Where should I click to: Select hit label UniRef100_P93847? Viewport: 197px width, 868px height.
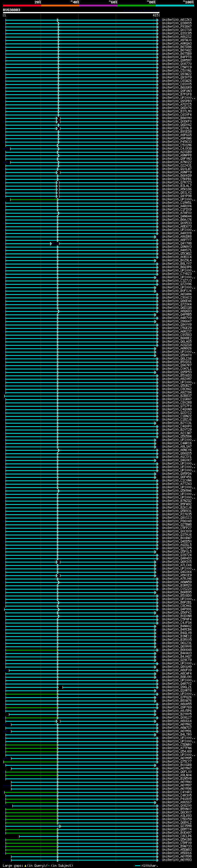(x=177, y=26)
